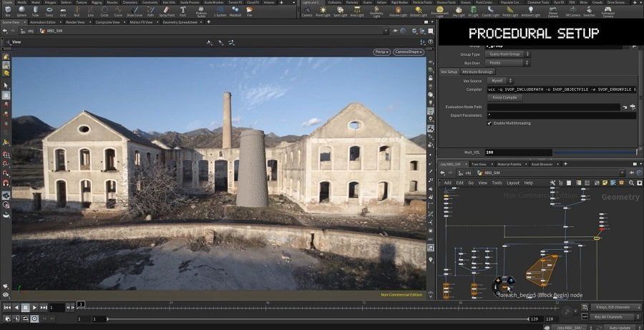Screen dimensions: 644x330
Task: Play the animation forward
Action: pos(34,307)
